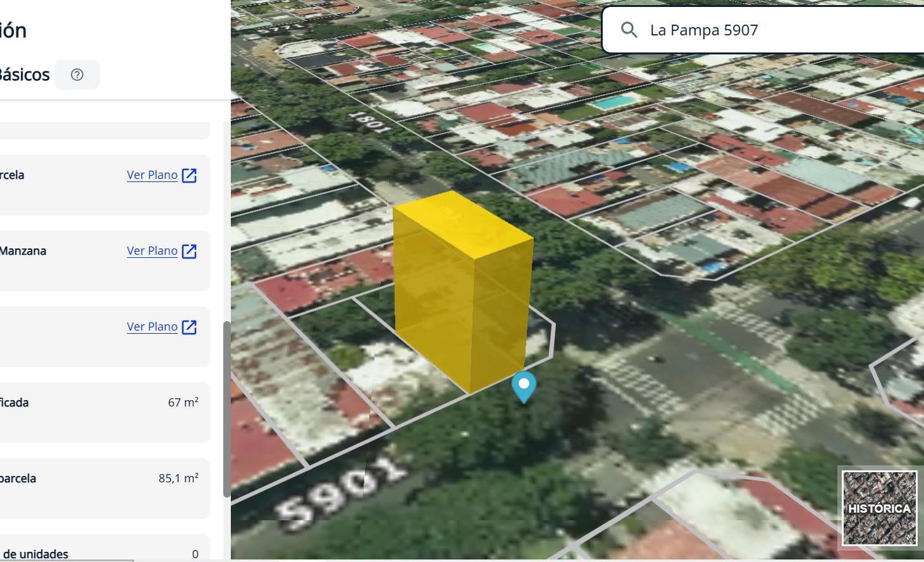The image size is (924, 562).
Task: Follow the third Ver Plano link
Action: pyautogui.click(x=152, y=327)
